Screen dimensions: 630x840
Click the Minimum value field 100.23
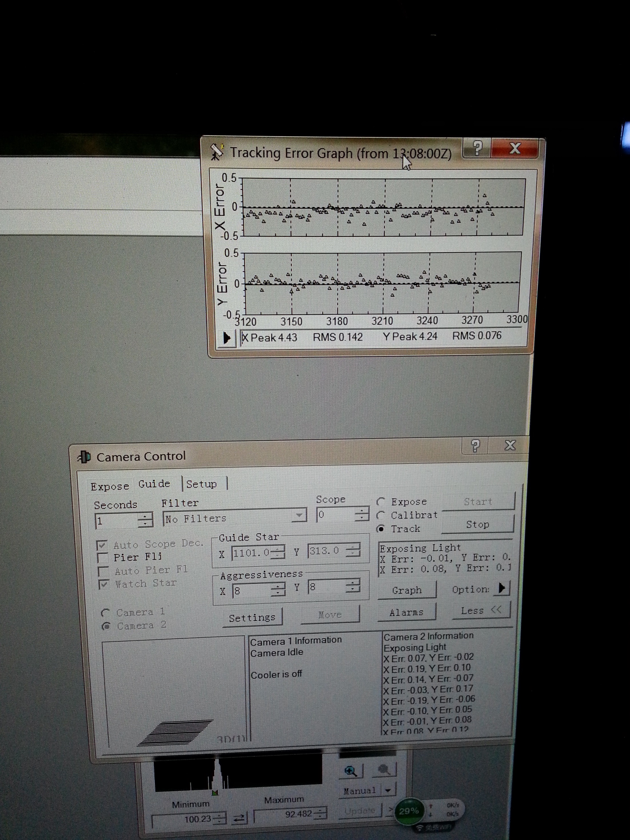point(183,819)
